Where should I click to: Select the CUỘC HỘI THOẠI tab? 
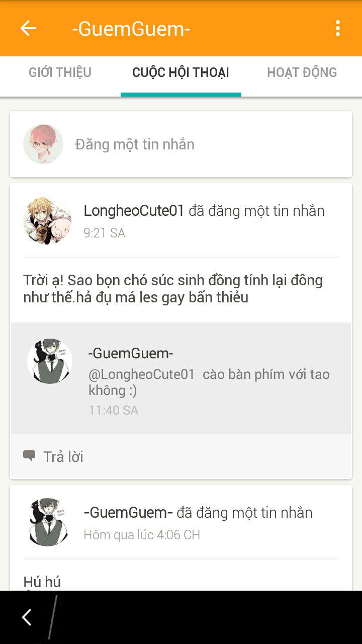coord(181,72)
